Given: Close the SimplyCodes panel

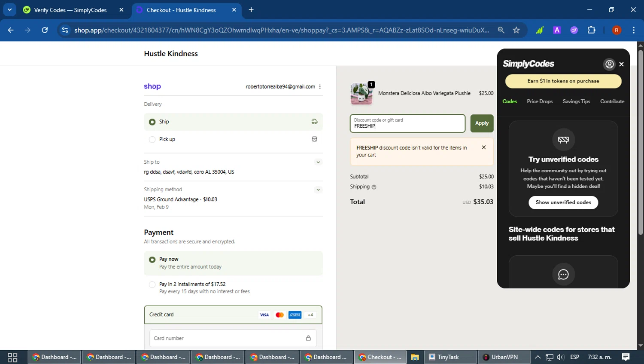Looking at the screenshot, I should tap(621, 64).
